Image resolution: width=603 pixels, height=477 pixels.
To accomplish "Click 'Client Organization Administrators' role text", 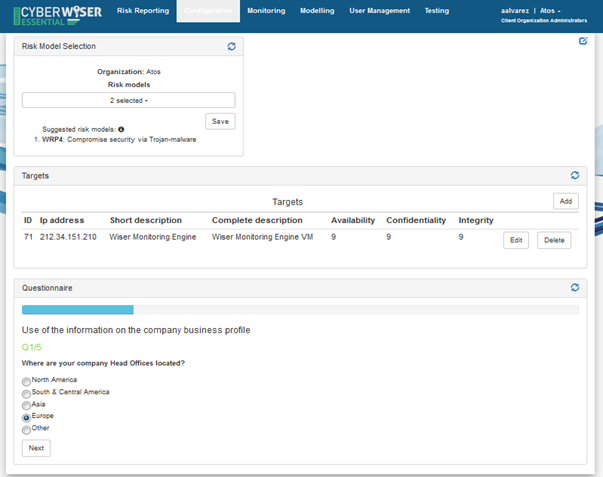I will point(544,21).
